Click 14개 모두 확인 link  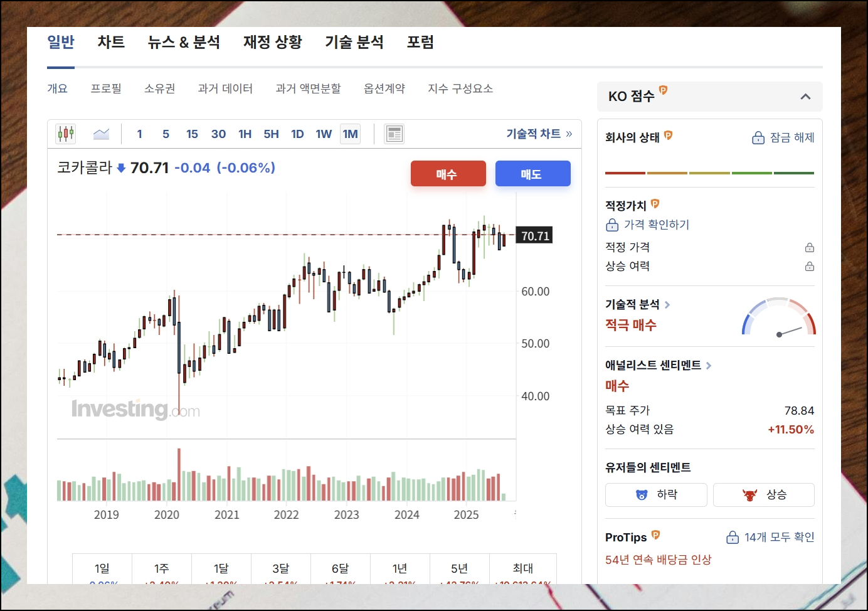[x=770, y=537]
